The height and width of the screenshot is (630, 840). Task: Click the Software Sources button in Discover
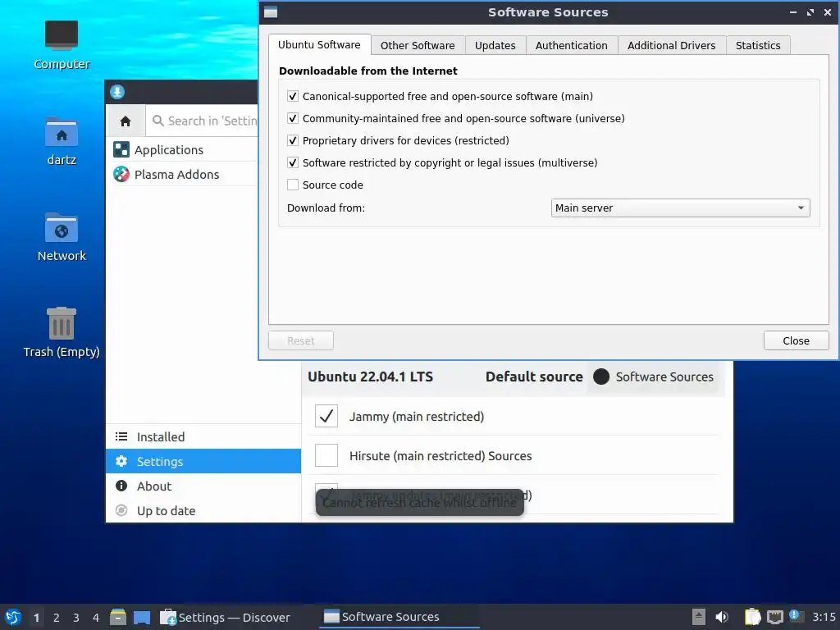654,377
